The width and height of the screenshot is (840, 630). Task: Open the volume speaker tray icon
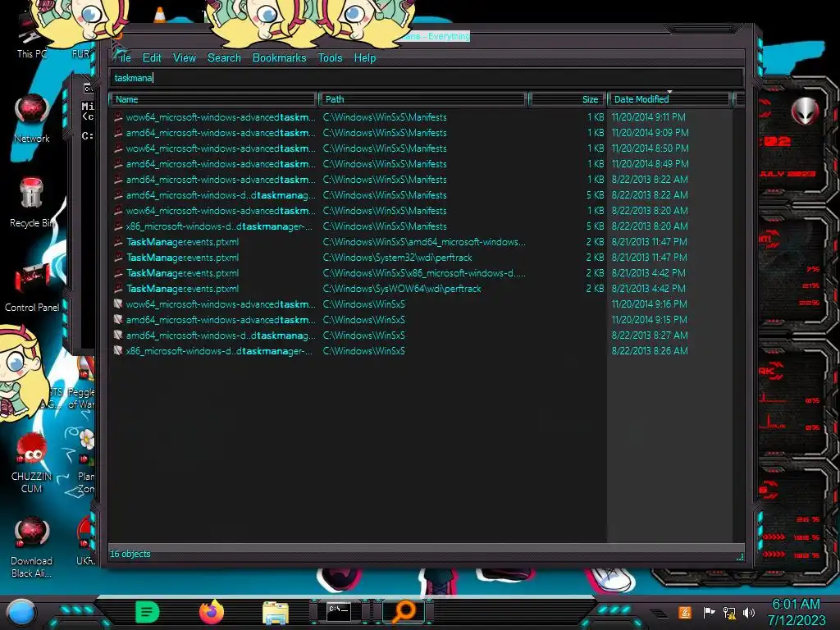(x=749, y=612)
